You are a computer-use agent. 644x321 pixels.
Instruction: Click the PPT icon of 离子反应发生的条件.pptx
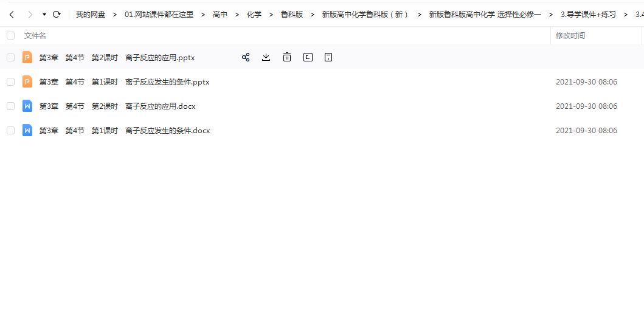pos(27,81)
